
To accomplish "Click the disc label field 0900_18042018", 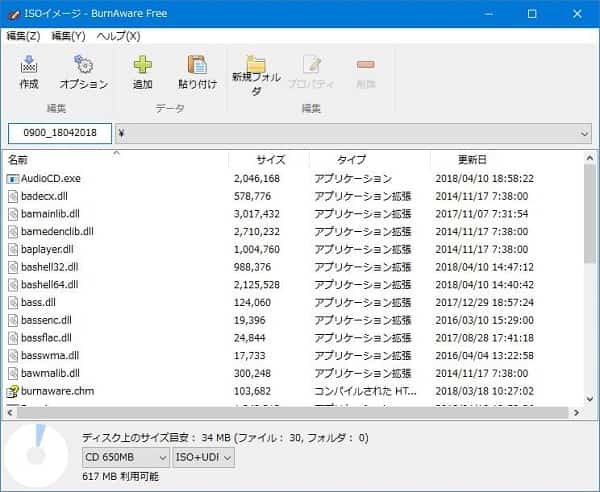I will [60, 133].
